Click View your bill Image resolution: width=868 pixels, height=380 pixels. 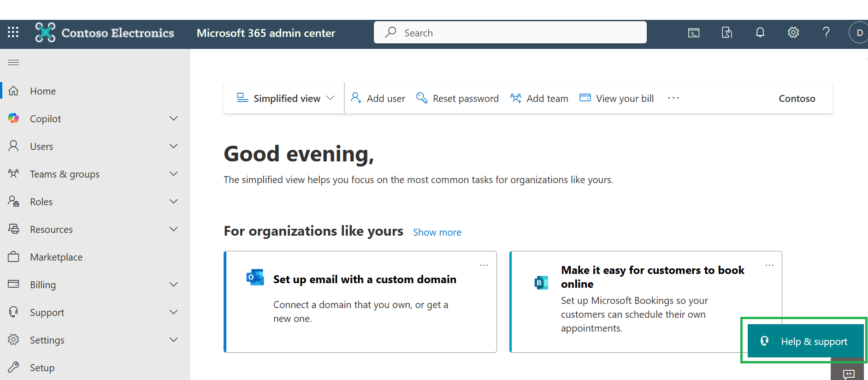[616, 98]
